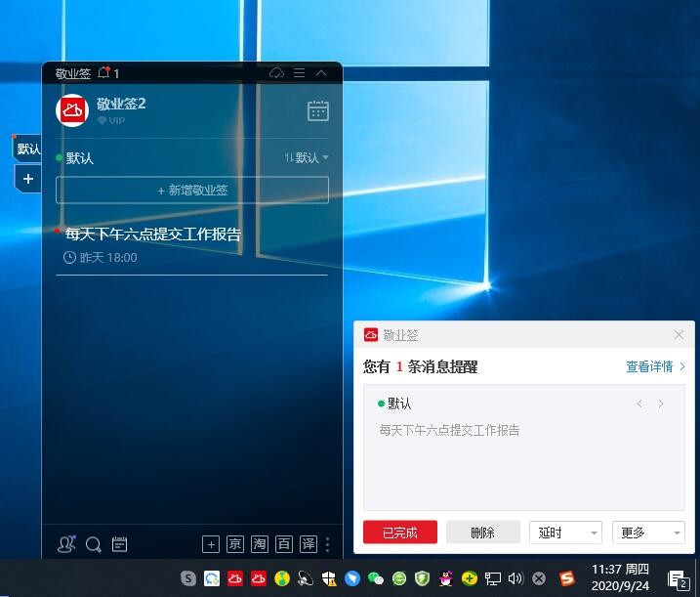Open the green 360 browser tray icon
This screenshot has height=597, width=700.
tap(399, 578)
